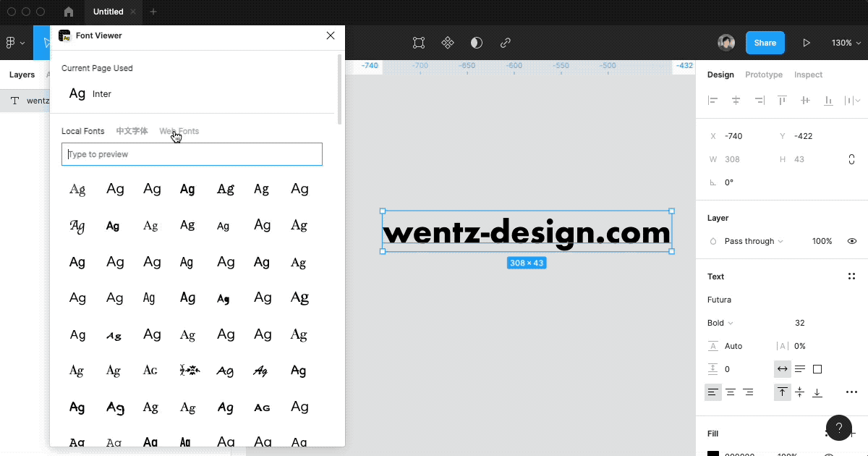Select the Edit object toolbar icon
868x456 pixels.
point(418,43)
